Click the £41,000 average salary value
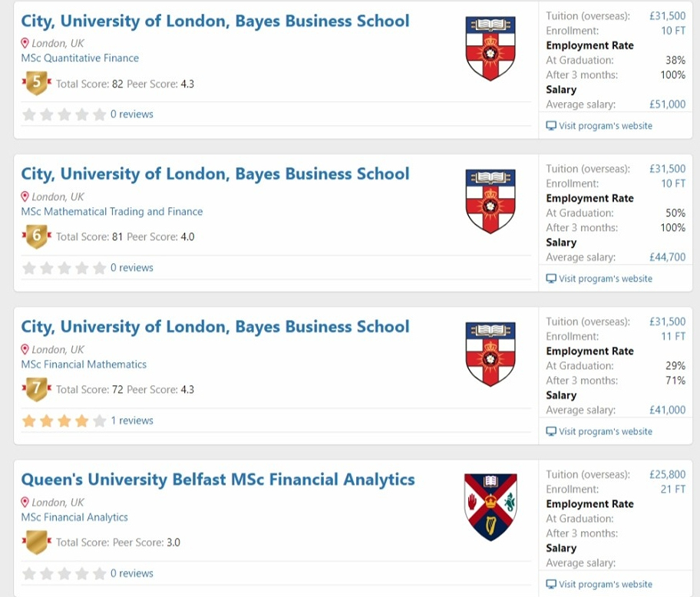The height and width of the screenshot is (597, 700). (668, 410)
